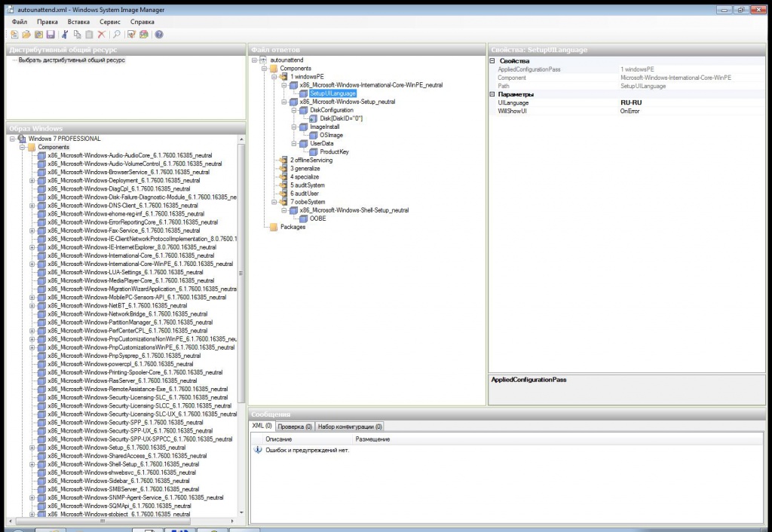Select Microsoft-Windows-MediaPlayer-Core component

click(131, 280)
